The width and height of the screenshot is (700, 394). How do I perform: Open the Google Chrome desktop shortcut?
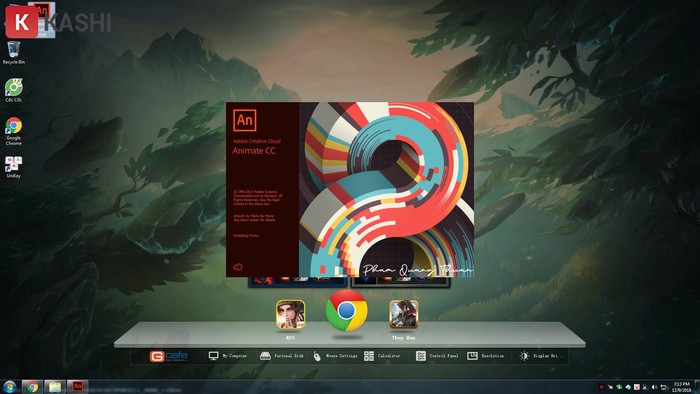[x=13, y=131]
